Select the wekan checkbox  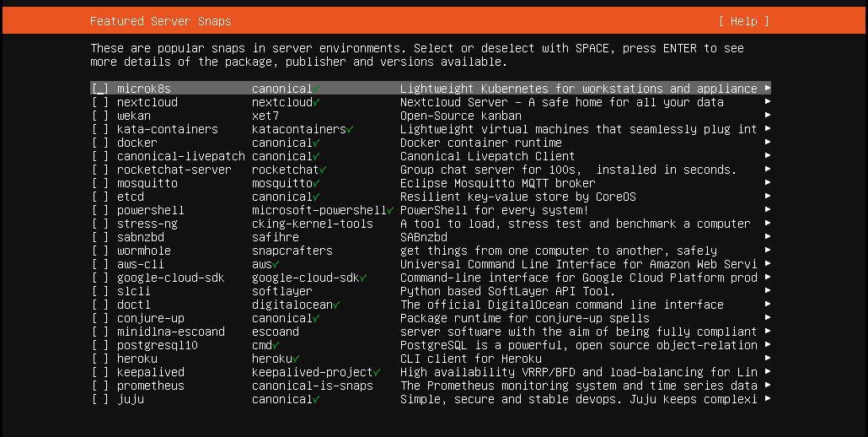pyautogui.click(x=100, y=116)
